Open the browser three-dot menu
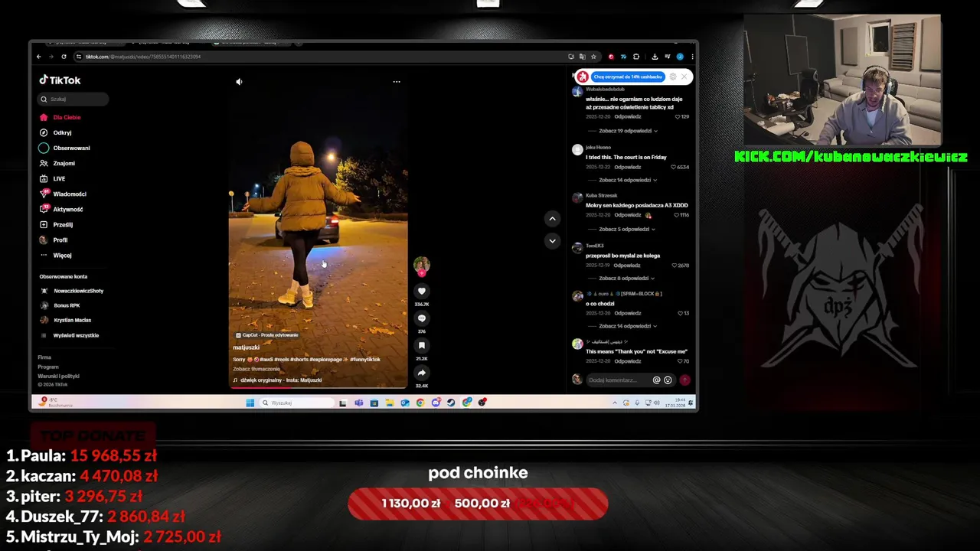980x551 pixels. pyautogui.click(x=692, y=57)
